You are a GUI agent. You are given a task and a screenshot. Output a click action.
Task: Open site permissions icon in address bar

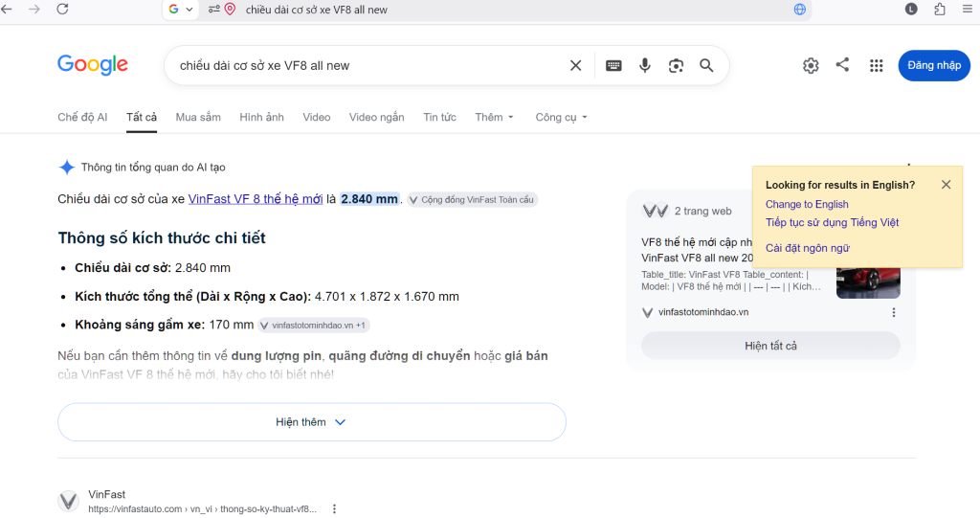pyautogui.click(x=214, y=10)
